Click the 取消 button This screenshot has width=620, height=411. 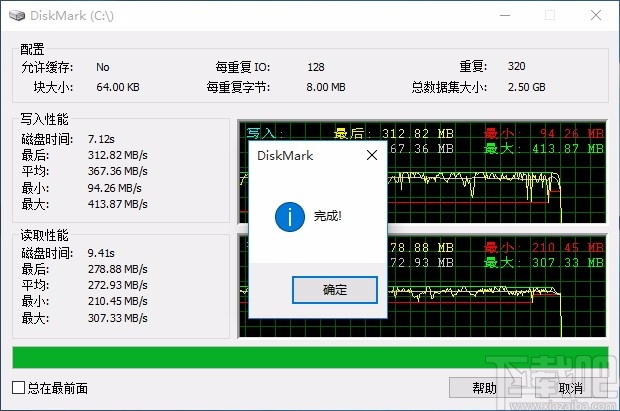click(x=571, y=388)
